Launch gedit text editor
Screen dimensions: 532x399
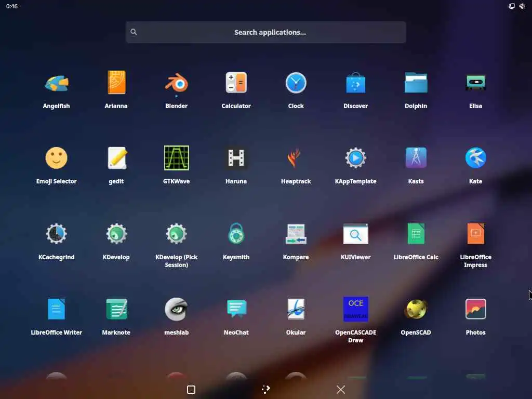[x=116, y=158]
